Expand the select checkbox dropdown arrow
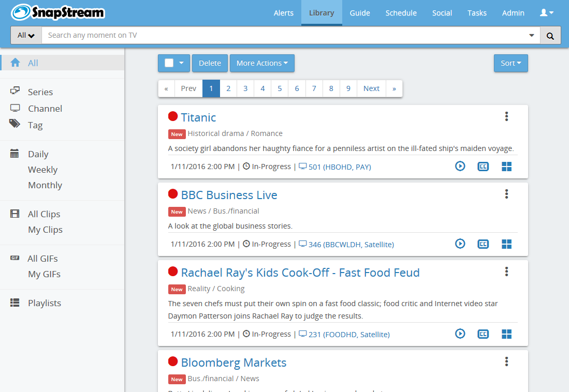Image resolution: width=569 pixels, height=392 pixels. pos(181,63)
